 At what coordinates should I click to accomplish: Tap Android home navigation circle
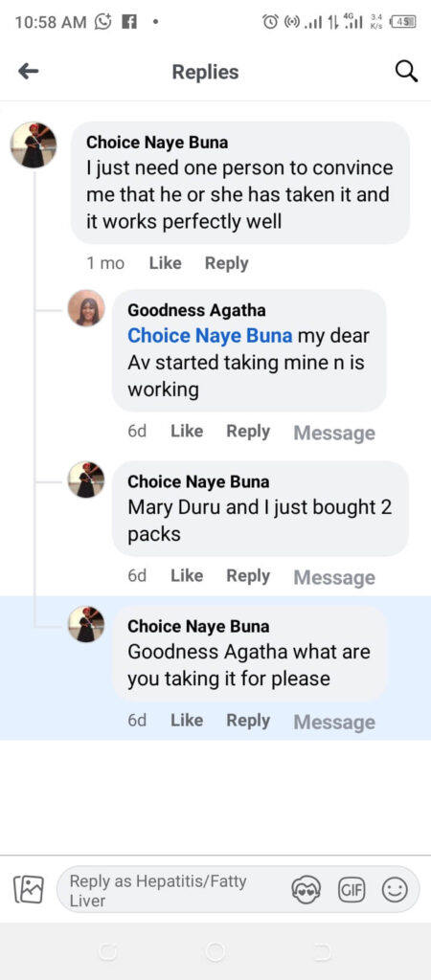tap(215, 952)
